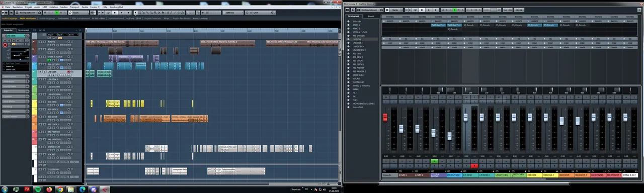
Task: Select the arrow Object Selection tool in Cubase
Action: pos(135,13)
